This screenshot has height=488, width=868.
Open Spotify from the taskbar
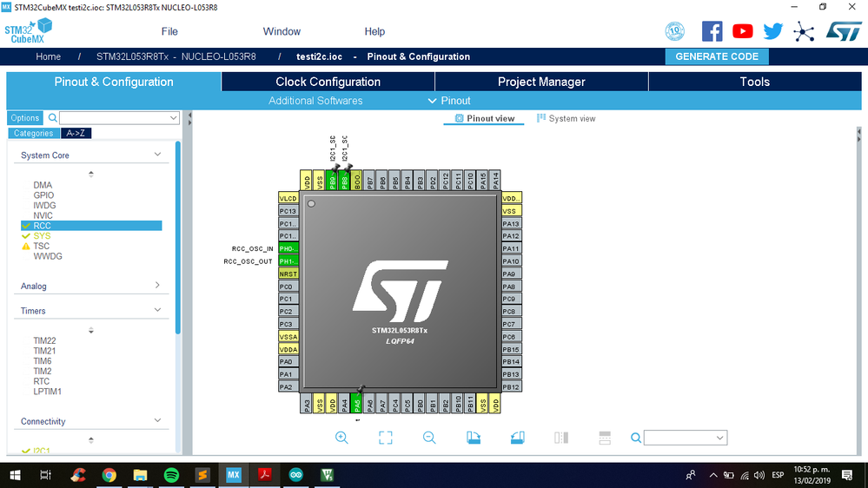(x=172, y=475)
